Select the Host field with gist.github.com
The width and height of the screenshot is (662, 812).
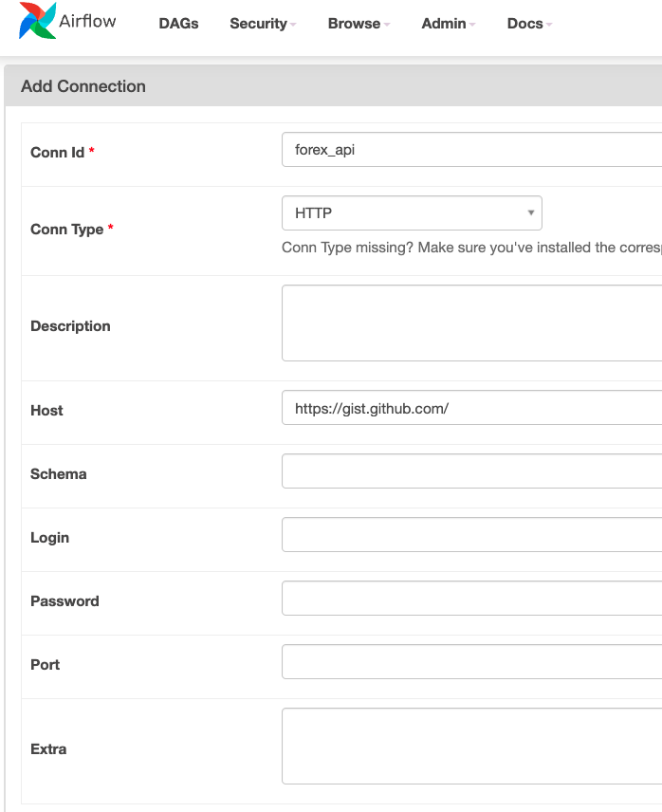472,408
